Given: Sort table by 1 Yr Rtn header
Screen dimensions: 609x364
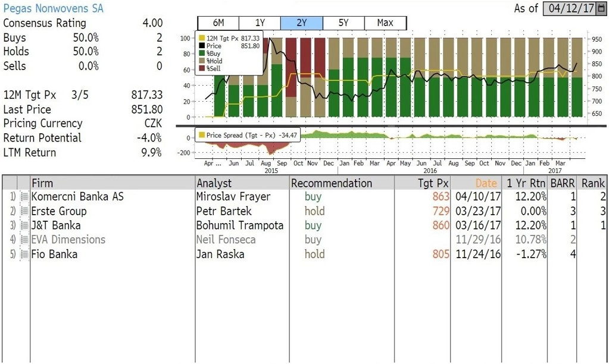Looking at the screenshot, I should click(526, 183).
